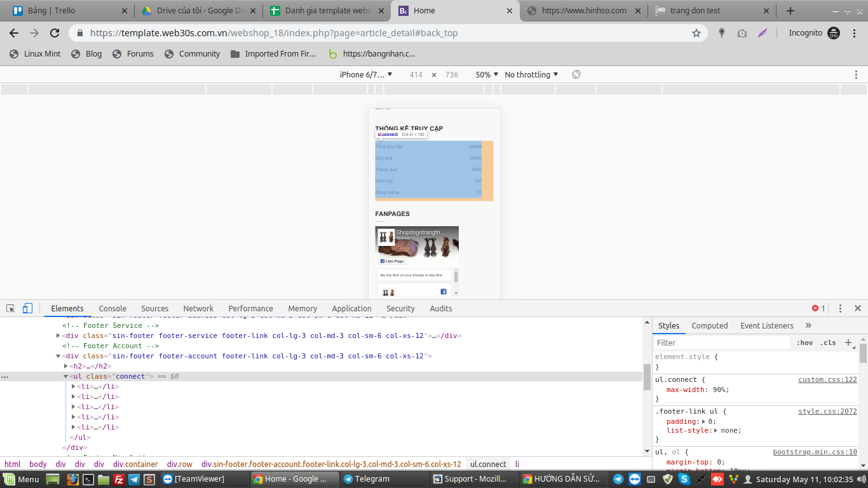This screenshot has width=868, height=488.
Task: Collapse the footer-account div node
Action: point(58,356)
